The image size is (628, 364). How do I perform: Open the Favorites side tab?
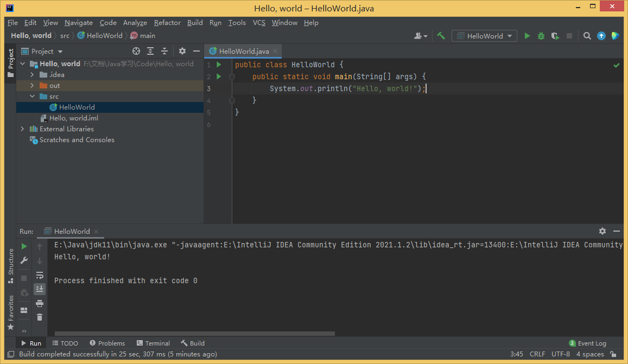(x=10, y=313)
